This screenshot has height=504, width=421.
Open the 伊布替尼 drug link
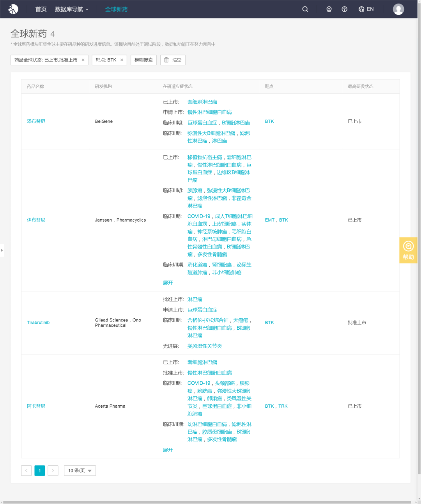point(36,220)
